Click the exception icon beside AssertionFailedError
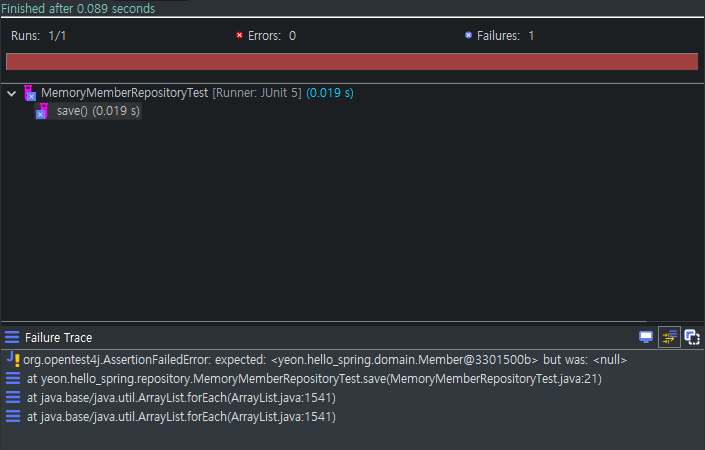This screenshot has width=705, height=450. click(13, 360)
